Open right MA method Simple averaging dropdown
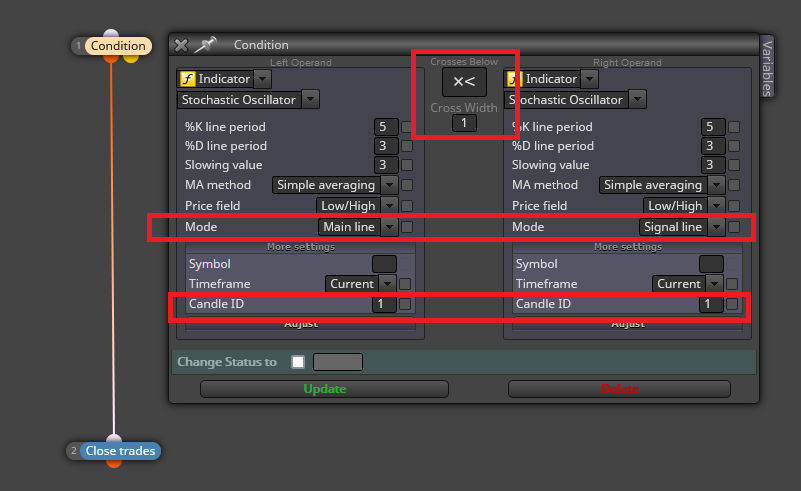Image resolution: width=801 pixels, height=491 pixels. pyautogui.click(x=716, y=185)
